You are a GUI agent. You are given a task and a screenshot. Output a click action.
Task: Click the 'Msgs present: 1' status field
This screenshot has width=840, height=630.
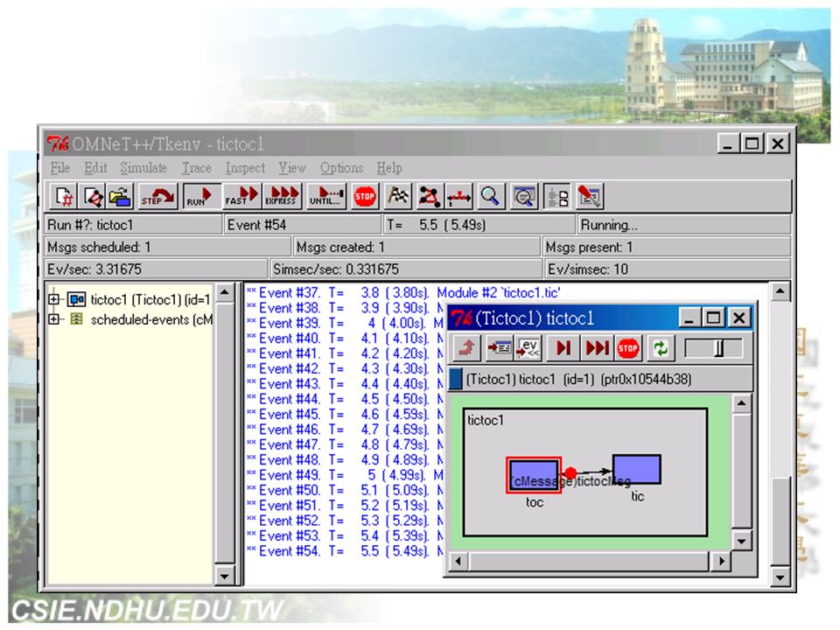tap(667, 247)
